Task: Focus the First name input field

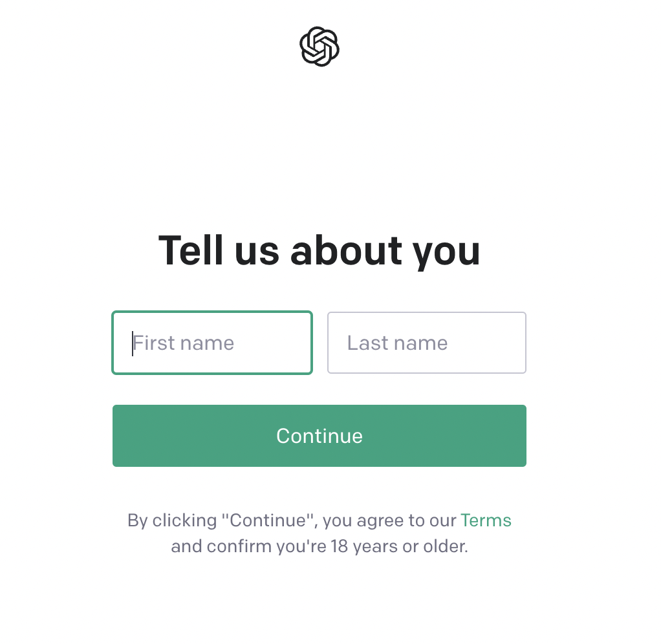Action: (x=212, y=343)
